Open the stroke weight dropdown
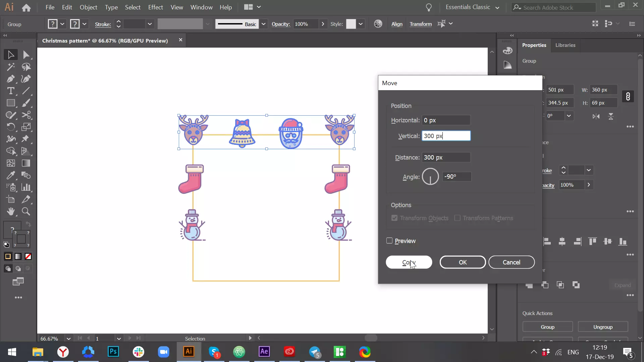The height and width of the screenshot is (362, 644). click(150, 24)
